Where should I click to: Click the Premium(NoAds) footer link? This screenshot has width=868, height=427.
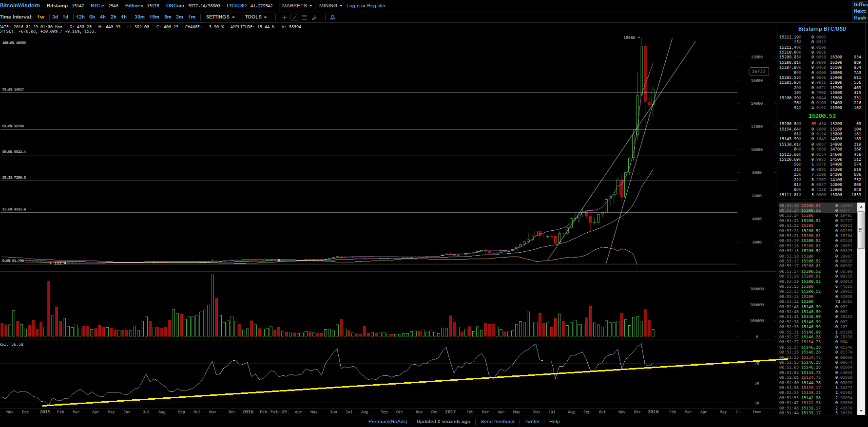387,422
